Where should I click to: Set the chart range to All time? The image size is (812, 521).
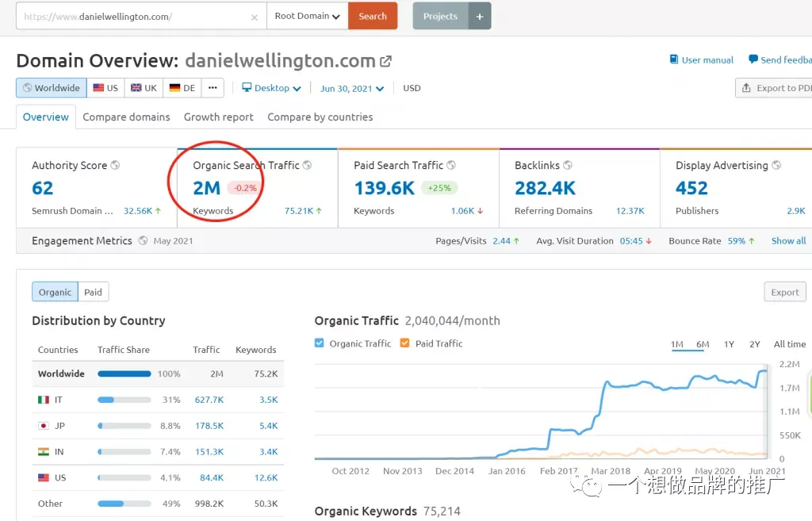coord(790,344)
